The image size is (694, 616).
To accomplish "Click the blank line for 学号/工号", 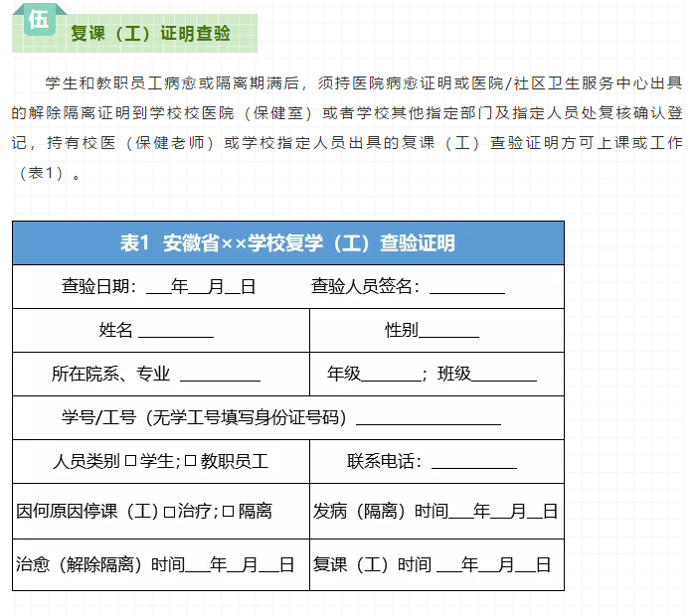I will (x=429, y=422).
